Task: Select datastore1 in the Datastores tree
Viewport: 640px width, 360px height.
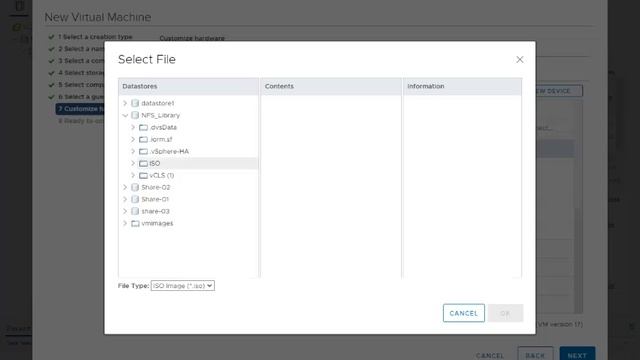Action: click(x=158, y=103)
